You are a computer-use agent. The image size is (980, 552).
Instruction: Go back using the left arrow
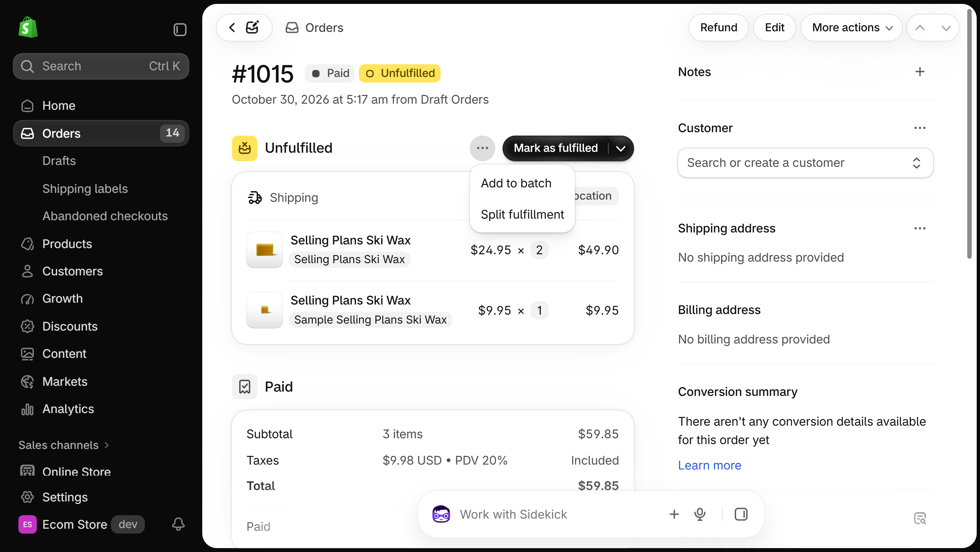(232, 27)
